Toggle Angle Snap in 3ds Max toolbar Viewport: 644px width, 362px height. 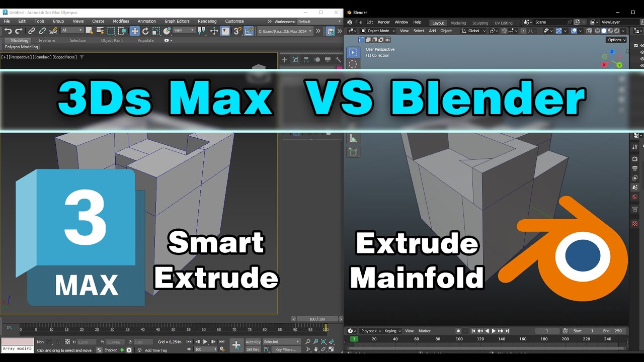249,31
